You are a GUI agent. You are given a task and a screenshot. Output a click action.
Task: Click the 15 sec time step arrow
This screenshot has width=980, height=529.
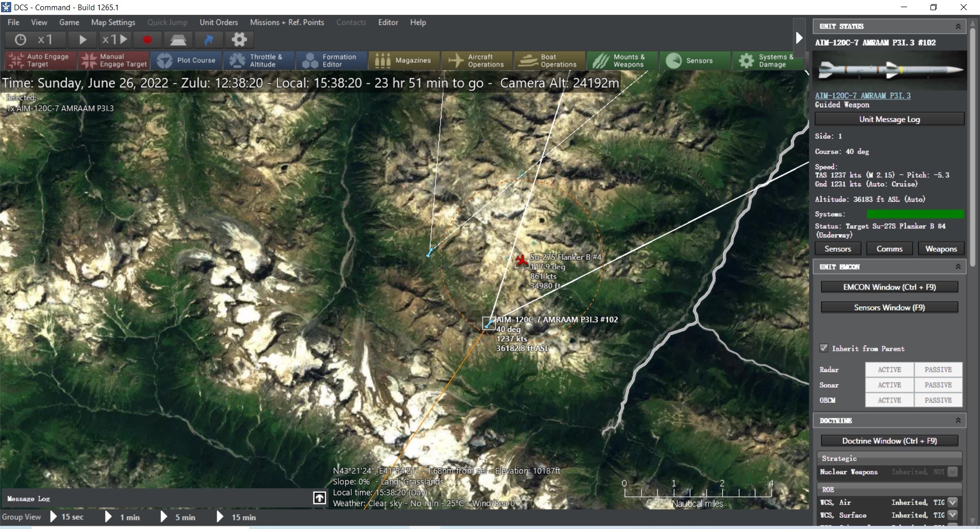point(54,517)
